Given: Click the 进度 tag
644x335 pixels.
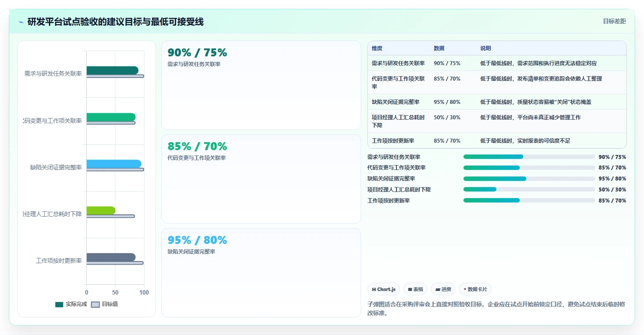Looking at the screenshot, I should [x=443, y=289].
